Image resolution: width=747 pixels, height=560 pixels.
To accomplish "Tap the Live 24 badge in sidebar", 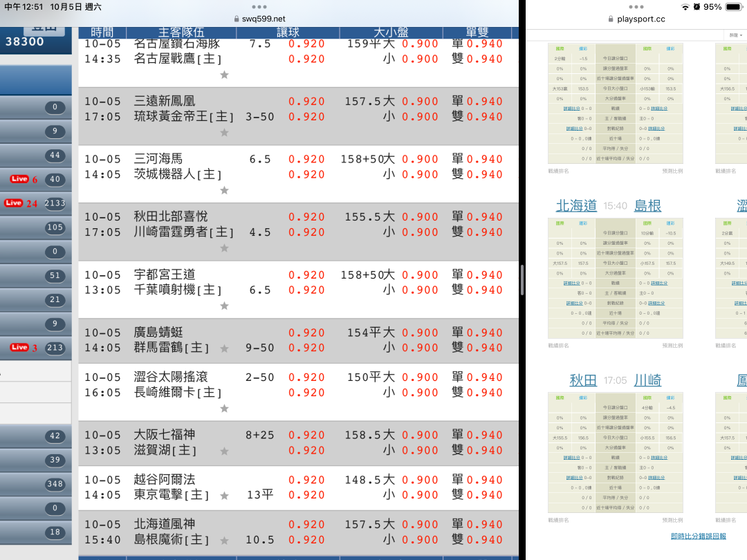I will tap(21, 203).
